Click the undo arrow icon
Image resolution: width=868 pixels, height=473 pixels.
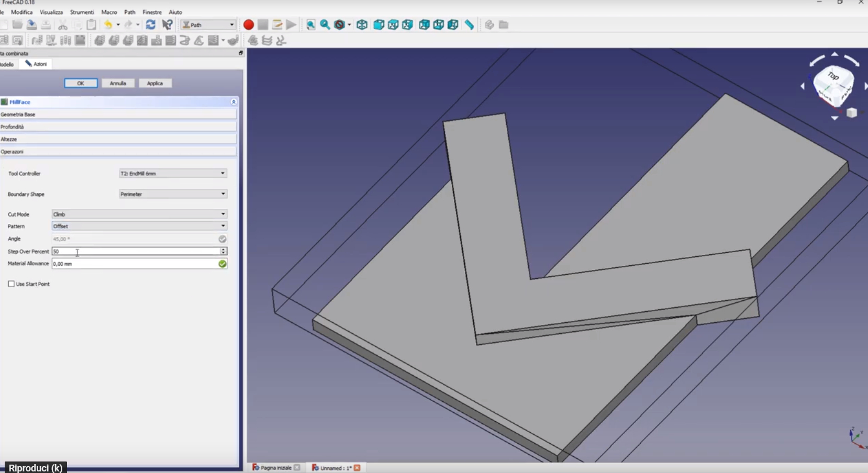point(108,25)
